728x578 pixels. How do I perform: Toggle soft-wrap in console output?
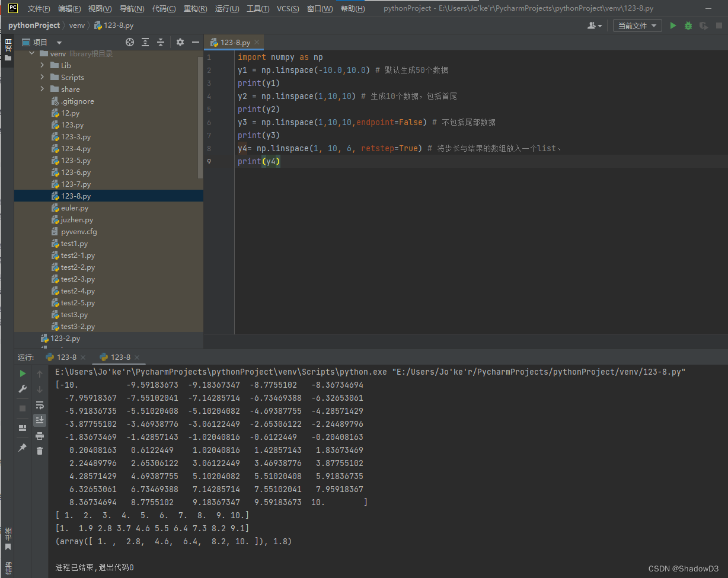(x=40, y=405)
